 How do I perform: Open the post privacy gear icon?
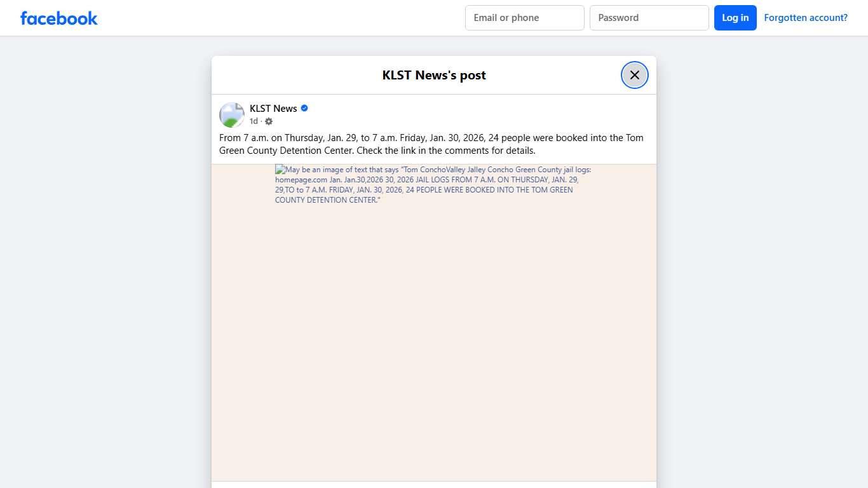coord(269,121)
